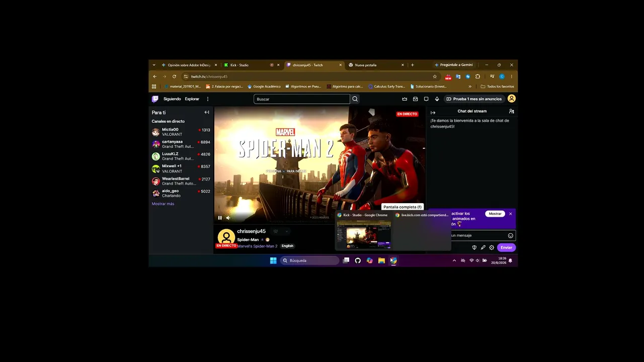Open the Twitch whispers speech bubble icon
The width and height of the screenshot is (644, 362).
point(426,99)
